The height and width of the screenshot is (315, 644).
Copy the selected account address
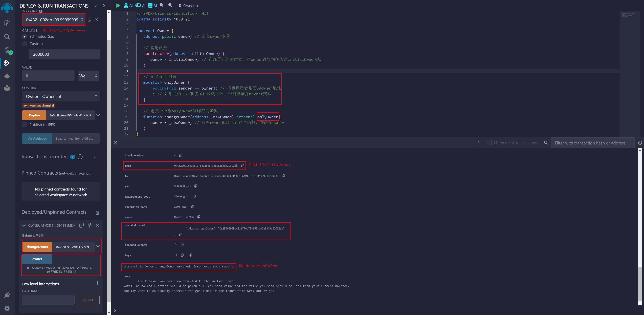90,19
